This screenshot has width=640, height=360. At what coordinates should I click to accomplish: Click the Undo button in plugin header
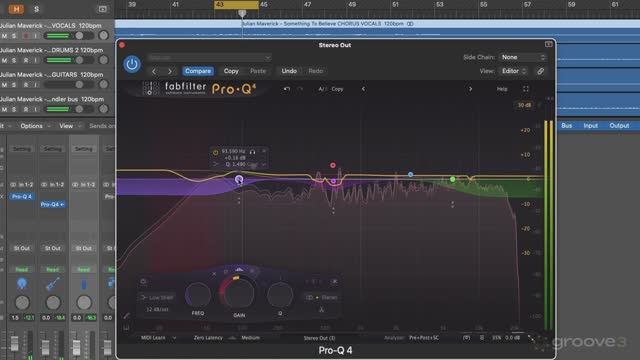pyautogui.click(x=289, y=71)
